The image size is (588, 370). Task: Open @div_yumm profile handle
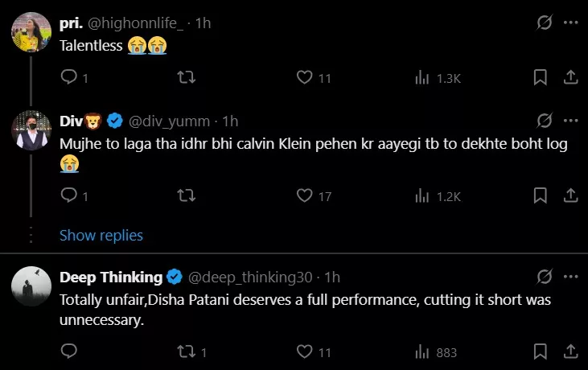167,121
